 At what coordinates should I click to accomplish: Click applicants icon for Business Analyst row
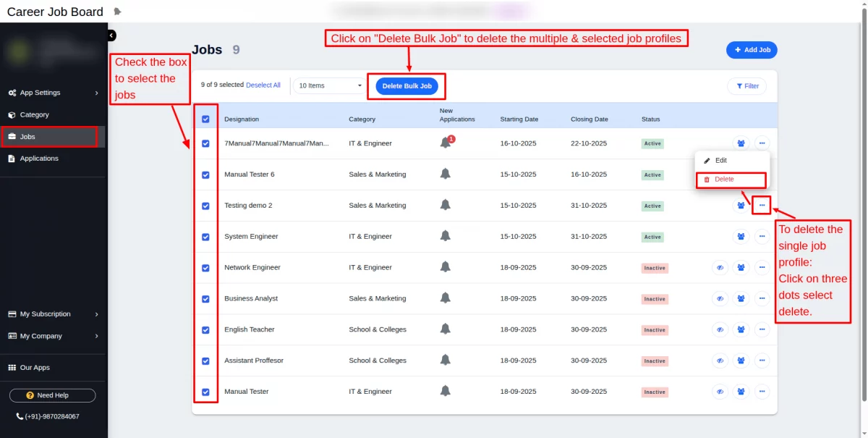pos(741,299)
